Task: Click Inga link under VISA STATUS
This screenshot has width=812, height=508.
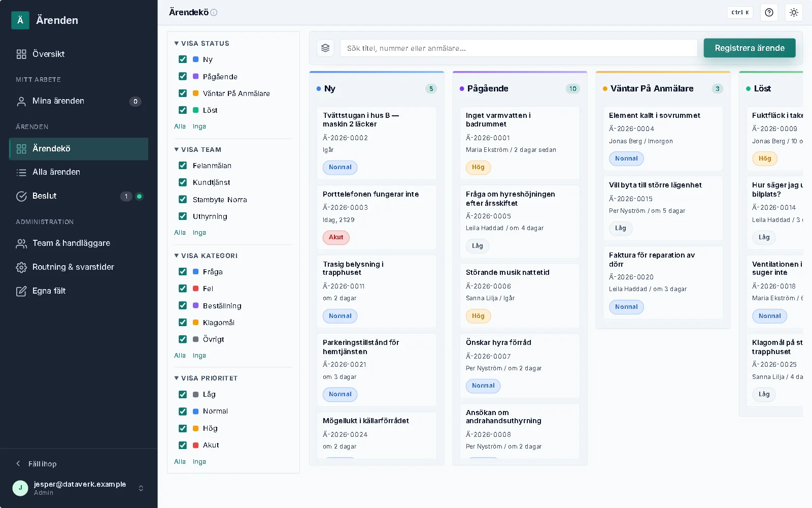Action: tap(199, 126)
